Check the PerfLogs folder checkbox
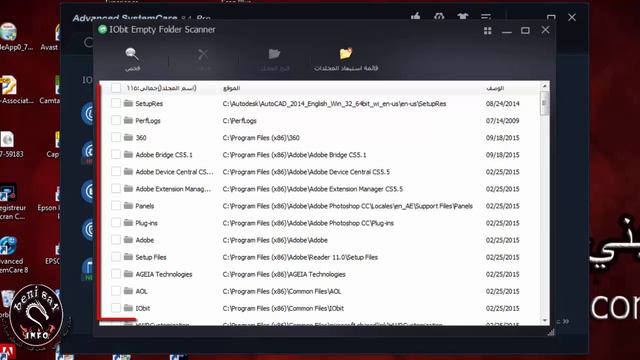This screenshot has width=640, height=360. (116, 120)
